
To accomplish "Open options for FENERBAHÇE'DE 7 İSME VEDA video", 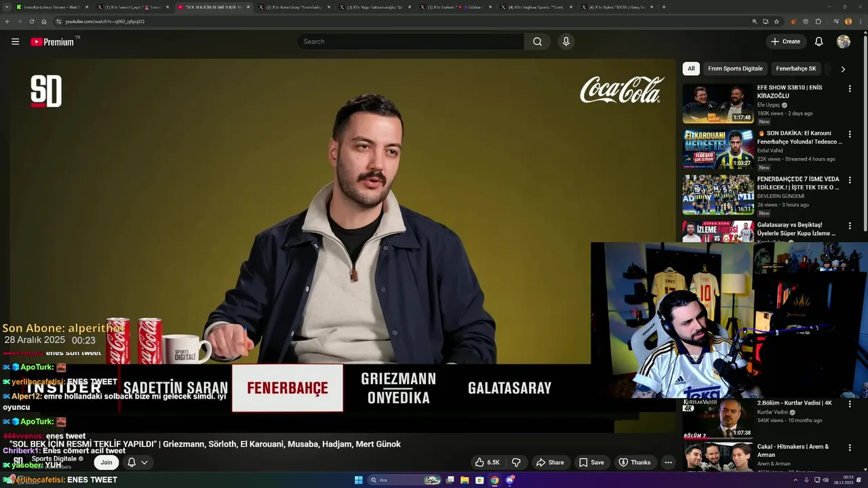I will [x=850, y=180].
